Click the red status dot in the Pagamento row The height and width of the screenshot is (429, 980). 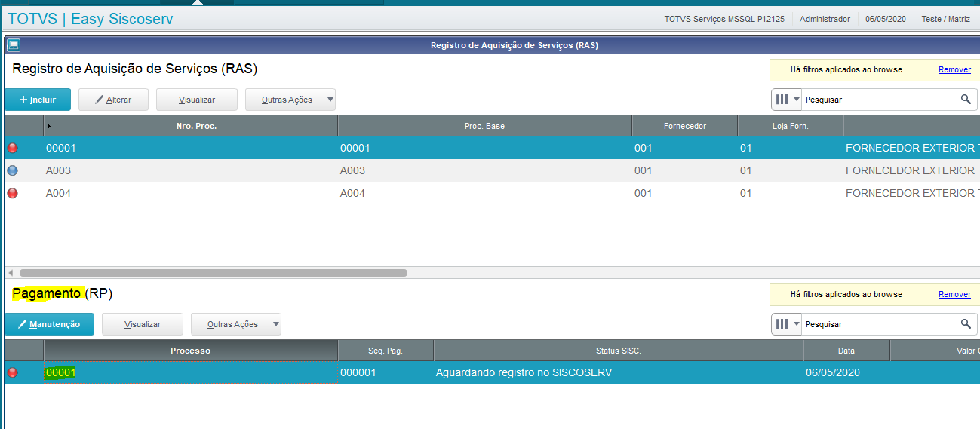point(12,372)
